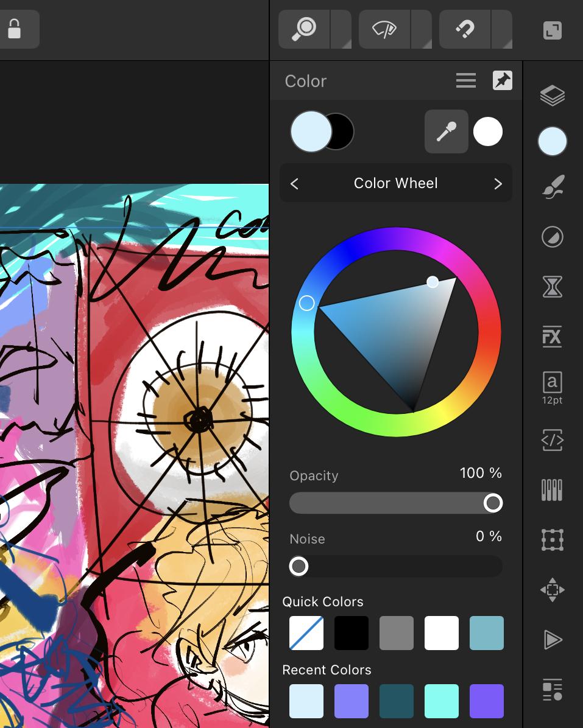This screenshot has width=583, height=728.
Task: Open the hourglass time panel
Action: pyautogui.click(x=552, y=287)
